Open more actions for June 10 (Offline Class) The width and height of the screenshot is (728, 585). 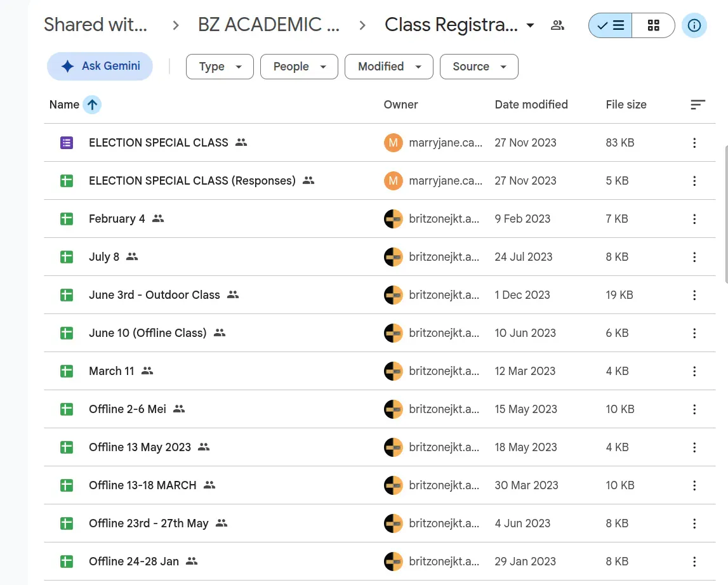694,333
